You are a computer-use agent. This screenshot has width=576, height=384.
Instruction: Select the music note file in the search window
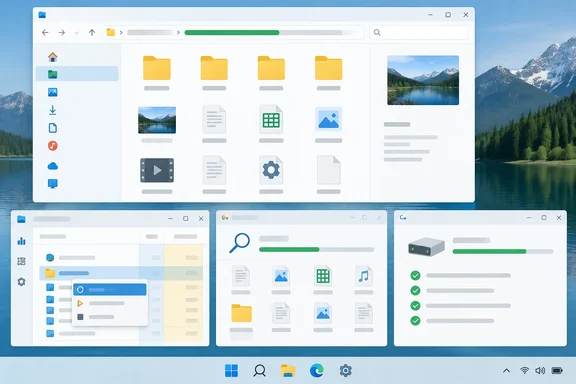[364, 276]
